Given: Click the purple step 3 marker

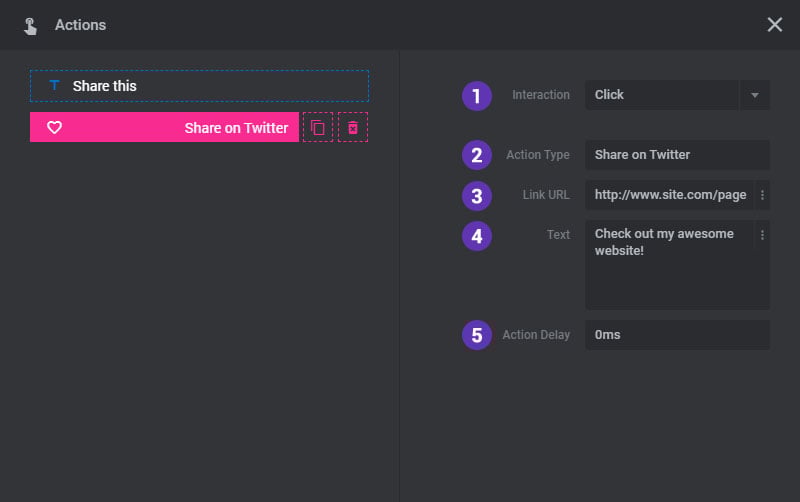Looking at the screenshot, I should [x=477, y=196].
